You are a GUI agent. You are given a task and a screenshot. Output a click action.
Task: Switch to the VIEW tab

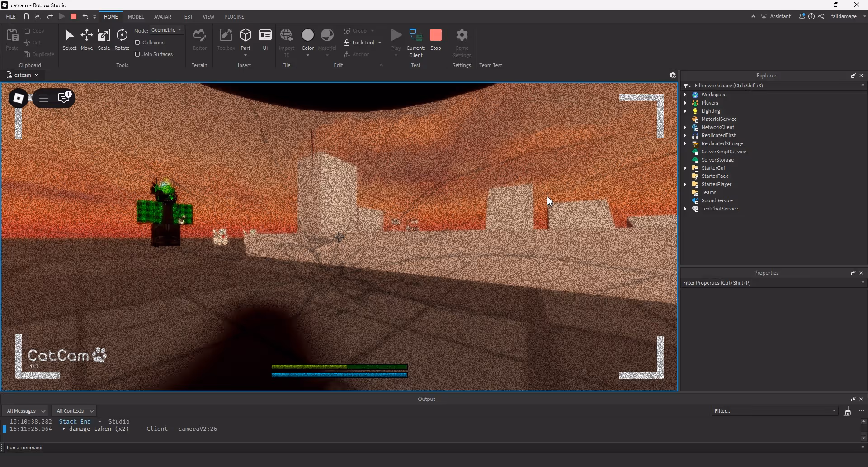[x=208, y=17]
